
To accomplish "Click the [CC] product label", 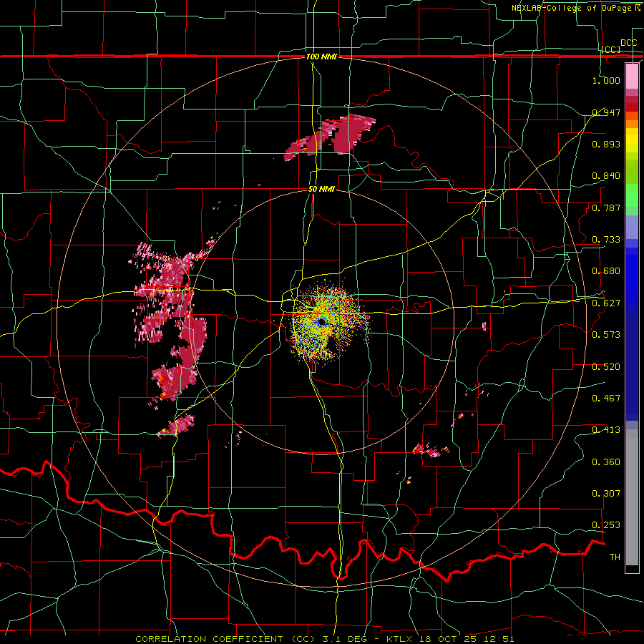I will click(611, 49).
